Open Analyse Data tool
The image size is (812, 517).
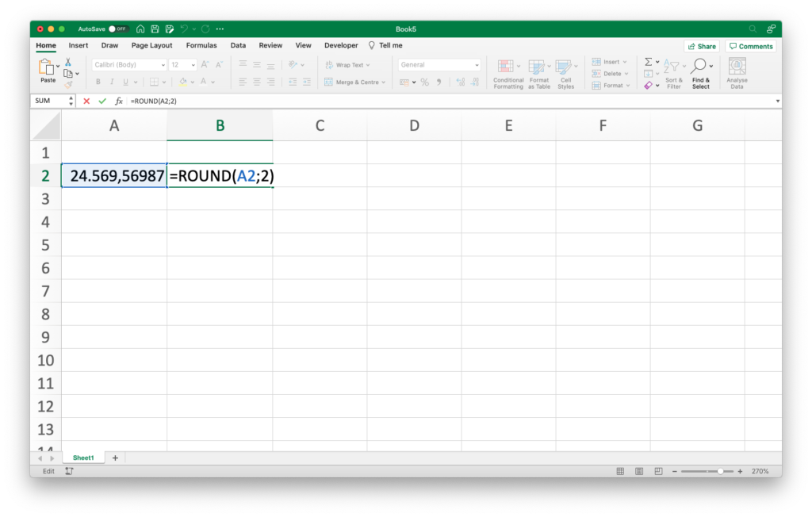click(737, 73)
